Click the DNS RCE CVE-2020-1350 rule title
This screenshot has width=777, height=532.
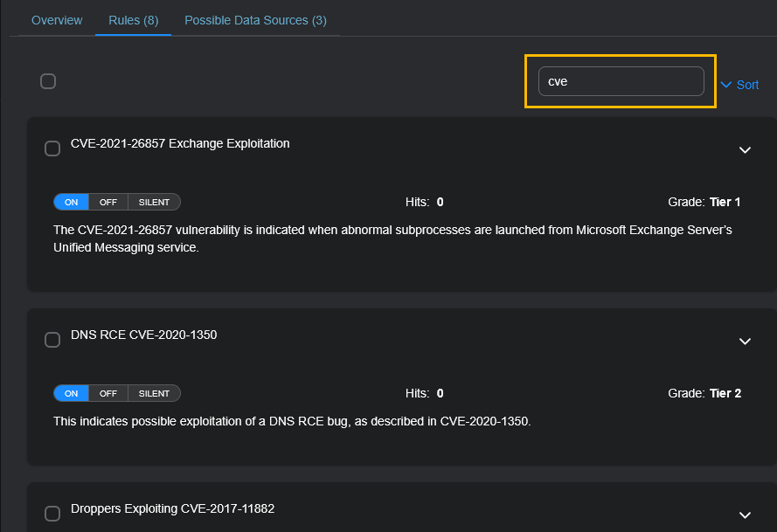pyautogui.click(x=143, y=335)
